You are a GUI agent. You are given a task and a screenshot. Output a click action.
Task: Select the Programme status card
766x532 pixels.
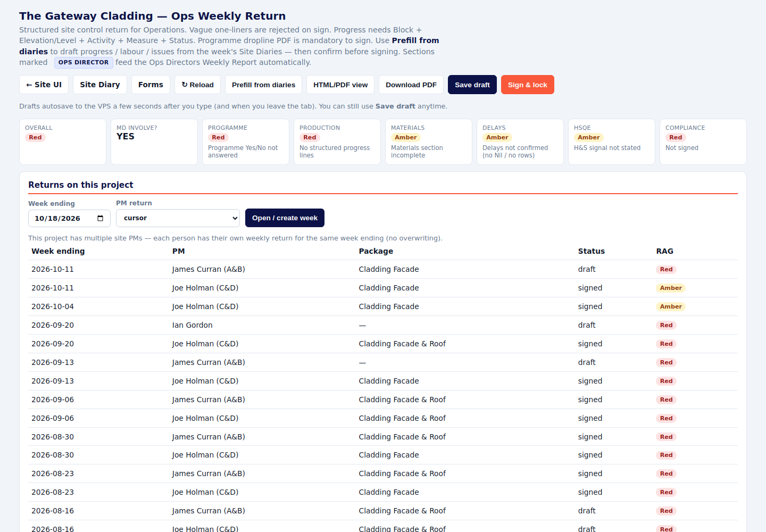pyautogui.click(x=246, y=142)
